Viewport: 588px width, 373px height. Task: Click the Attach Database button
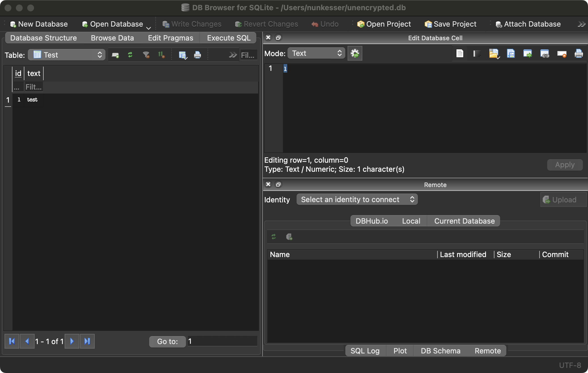click(528, 24)
